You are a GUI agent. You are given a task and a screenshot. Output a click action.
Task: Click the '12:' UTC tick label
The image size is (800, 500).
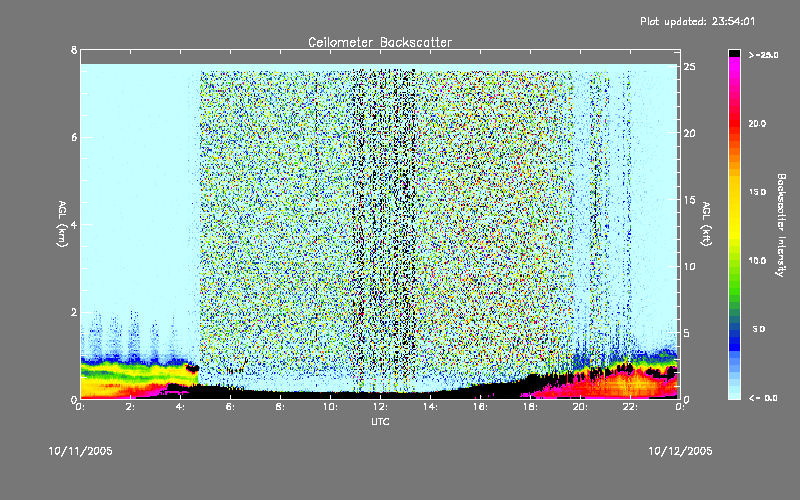pyautogui.click(x=380, y=407)
